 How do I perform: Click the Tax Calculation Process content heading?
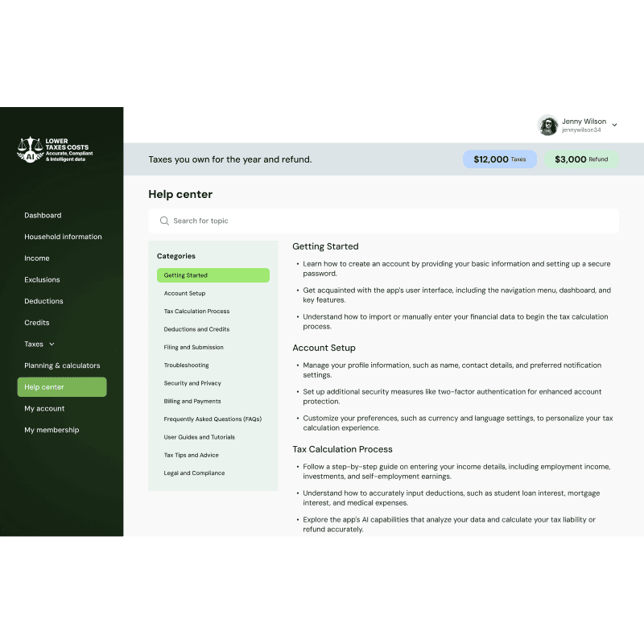click(343, 449)
